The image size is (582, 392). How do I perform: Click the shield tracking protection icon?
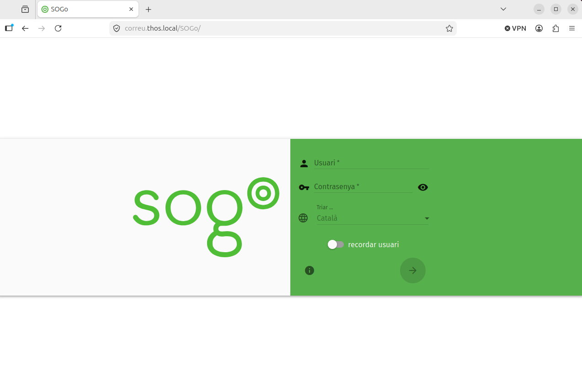click(x=117, y=28)
